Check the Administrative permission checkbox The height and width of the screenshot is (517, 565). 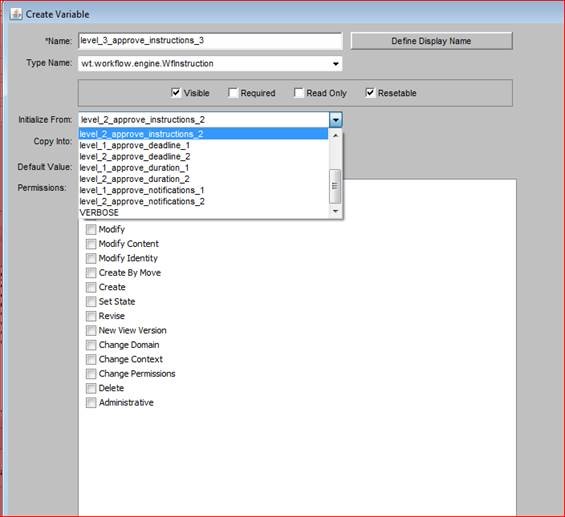(91, 402)
